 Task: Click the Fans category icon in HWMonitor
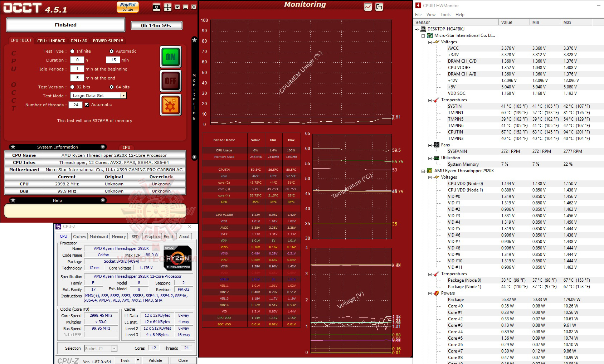pos(437,145)
